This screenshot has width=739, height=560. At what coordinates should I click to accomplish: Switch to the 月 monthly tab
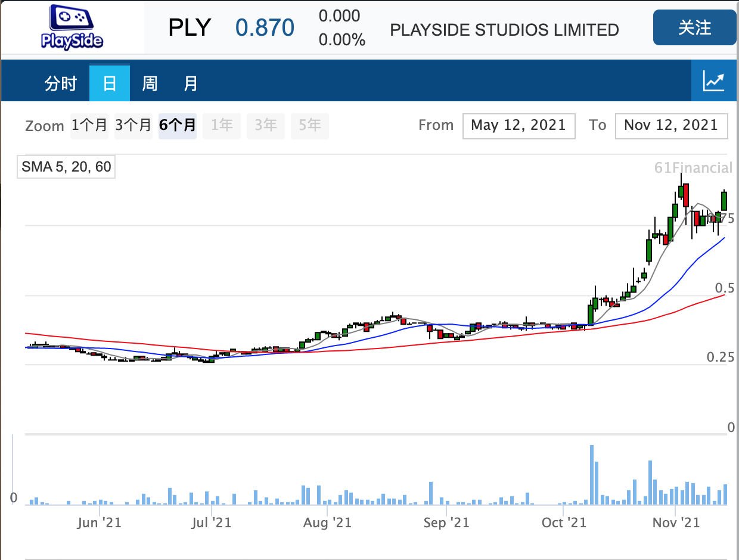190,83
